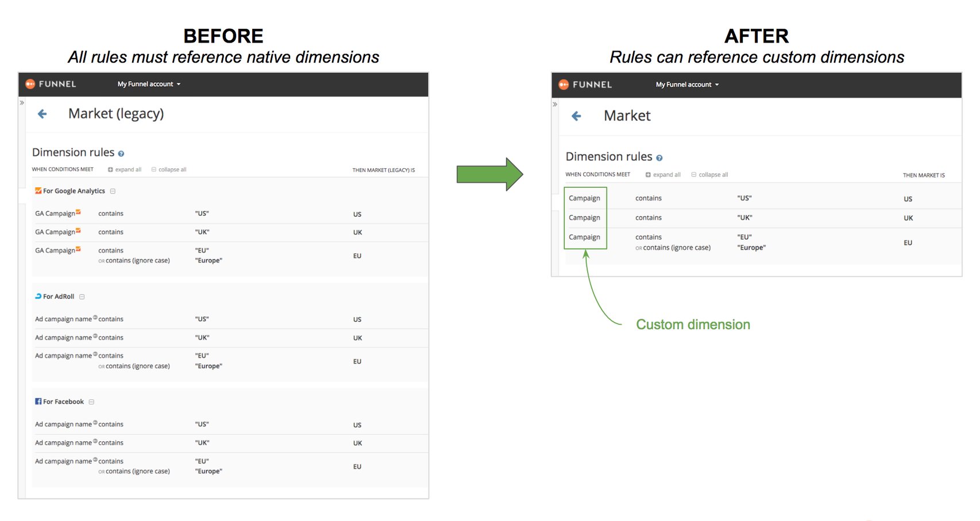This screenshot has width=980, height=521.
Task: Collapse the For Google Analytics group
Action: point(113,191)
